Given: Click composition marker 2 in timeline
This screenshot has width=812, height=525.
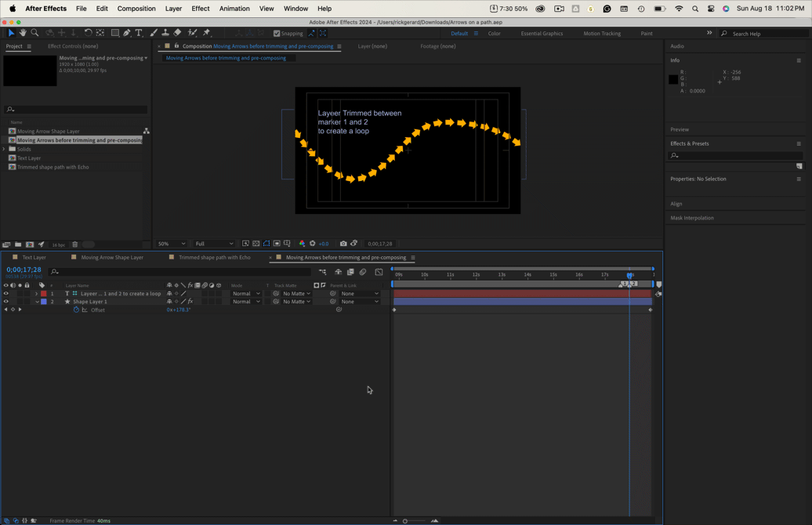Looking at the screenshot, I should point(634,284).
